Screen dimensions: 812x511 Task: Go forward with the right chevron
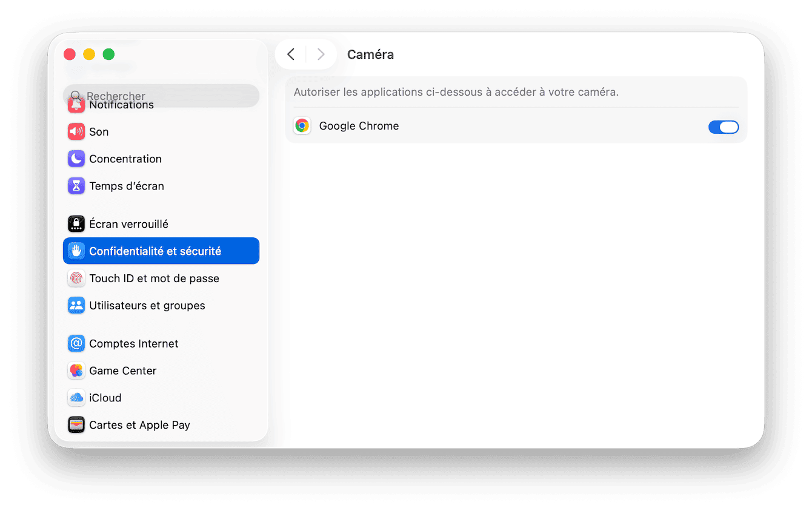[x=321, y=54]
